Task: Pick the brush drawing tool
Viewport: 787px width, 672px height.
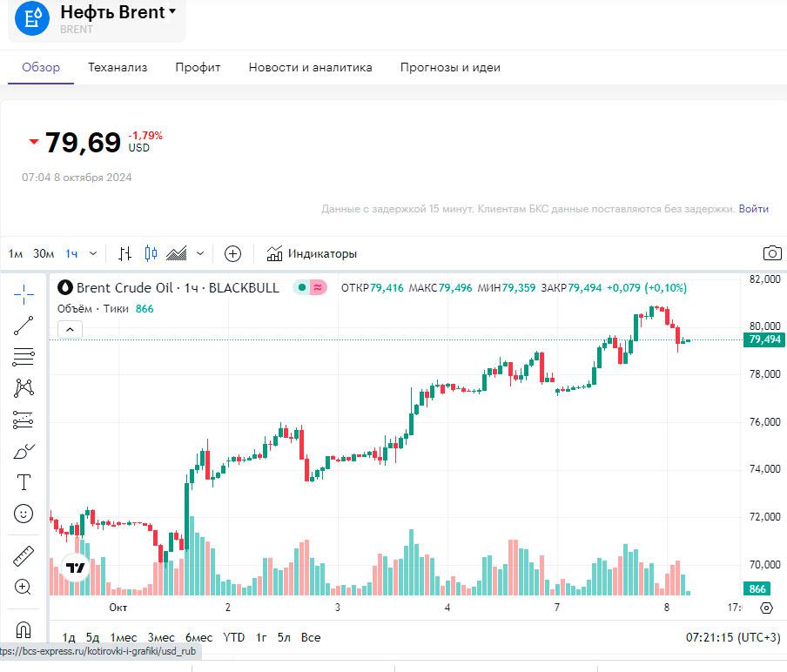Action: [24, 451]
